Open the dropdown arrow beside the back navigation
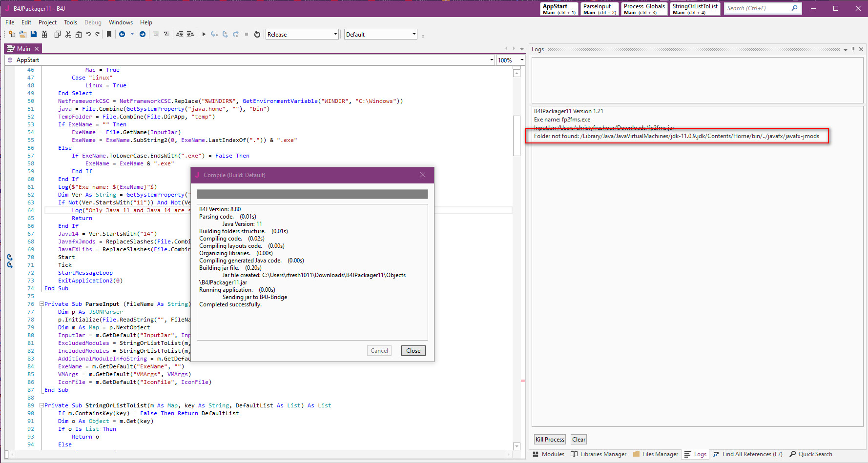 click(x=132, y=34)
